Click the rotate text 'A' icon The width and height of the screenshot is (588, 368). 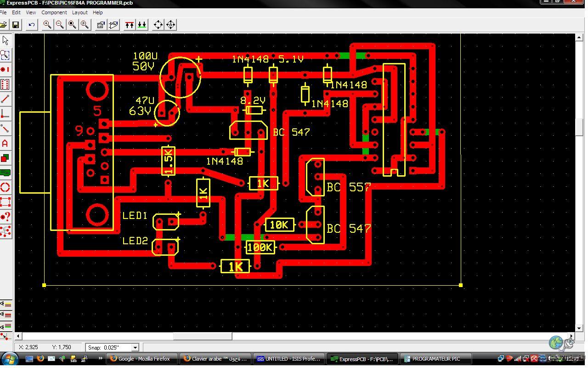click(x=170, y=25)
